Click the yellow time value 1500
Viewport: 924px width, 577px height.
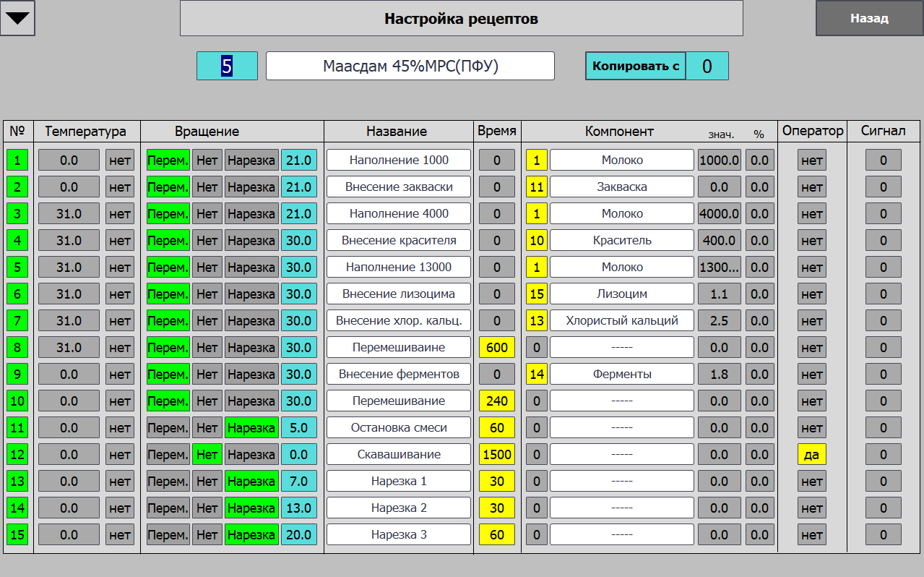coord(496,455)
